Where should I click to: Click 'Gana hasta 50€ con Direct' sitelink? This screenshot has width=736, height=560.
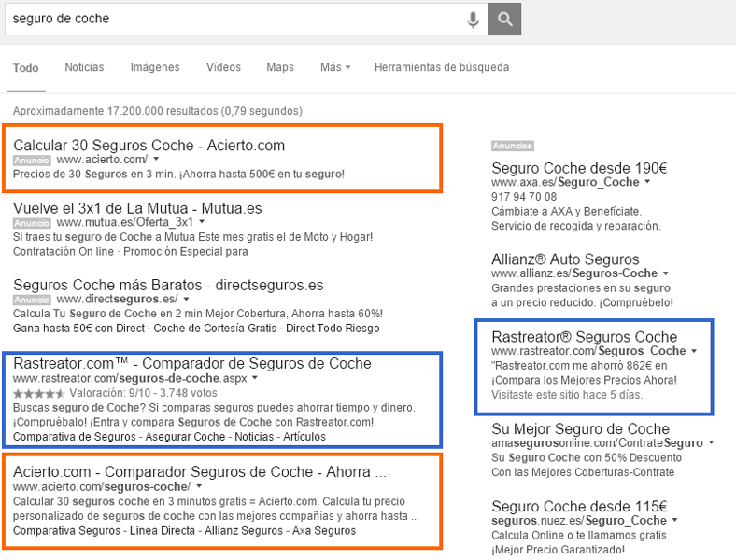(x=78, y=329)
